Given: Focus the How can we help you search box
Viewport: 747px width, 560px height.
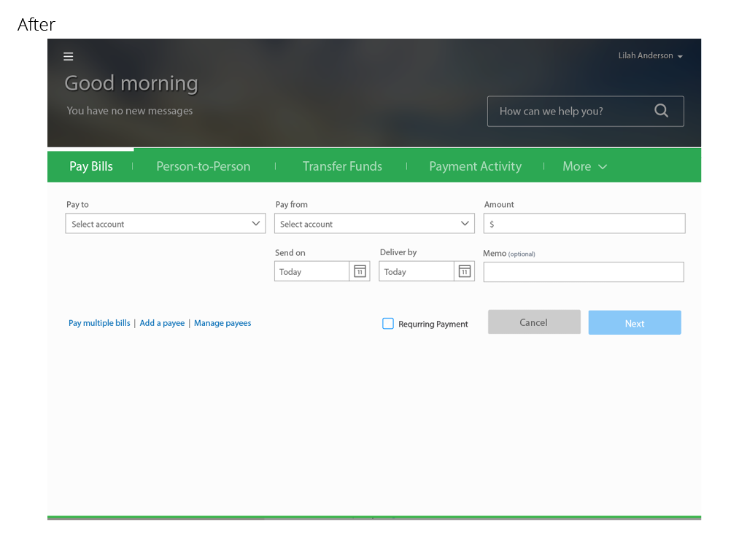Looking at the screenshot, I should pyautogui.click(x=586, y=112).
